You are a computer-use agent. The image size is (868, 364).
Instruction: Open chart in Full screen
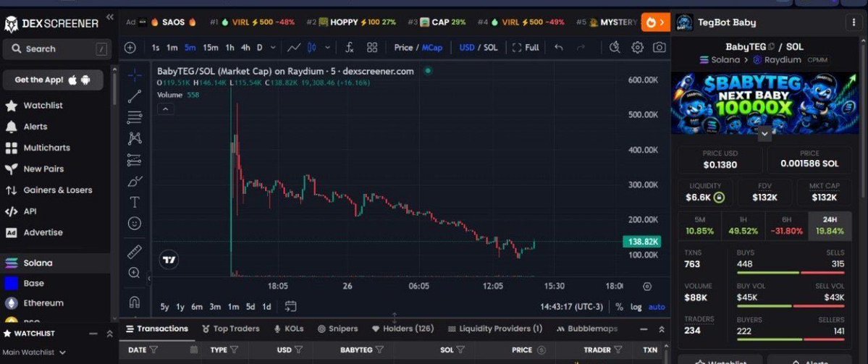click(526, 48)
